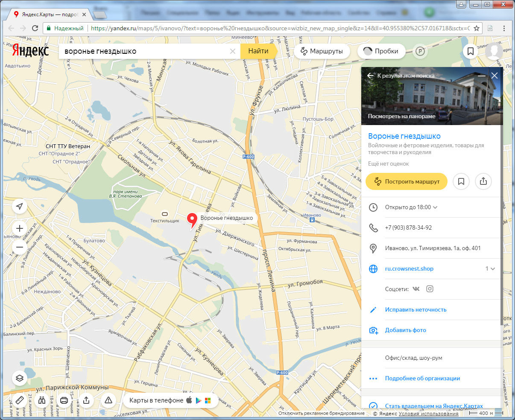Viewport: 515px width, 420px height.
Task: Click the red Воронье гнездышко map pin
Action: (193, 220)
